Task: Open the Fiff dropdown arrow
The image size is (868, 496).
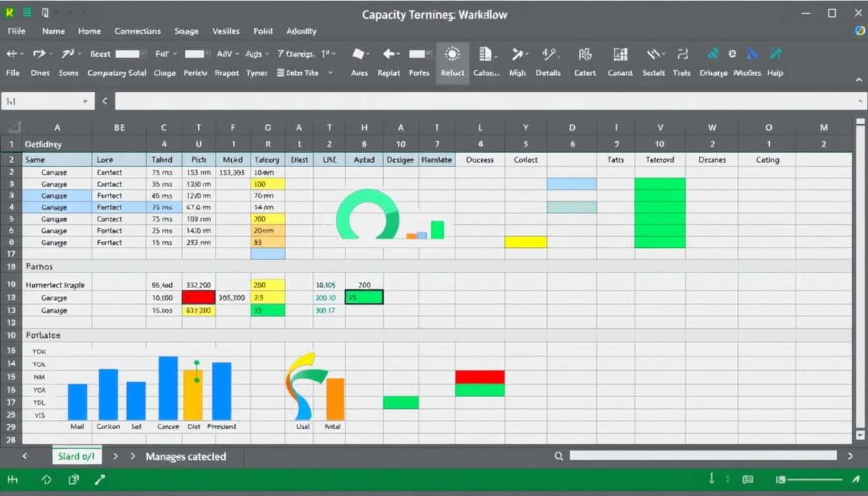Action: point(175,54)
